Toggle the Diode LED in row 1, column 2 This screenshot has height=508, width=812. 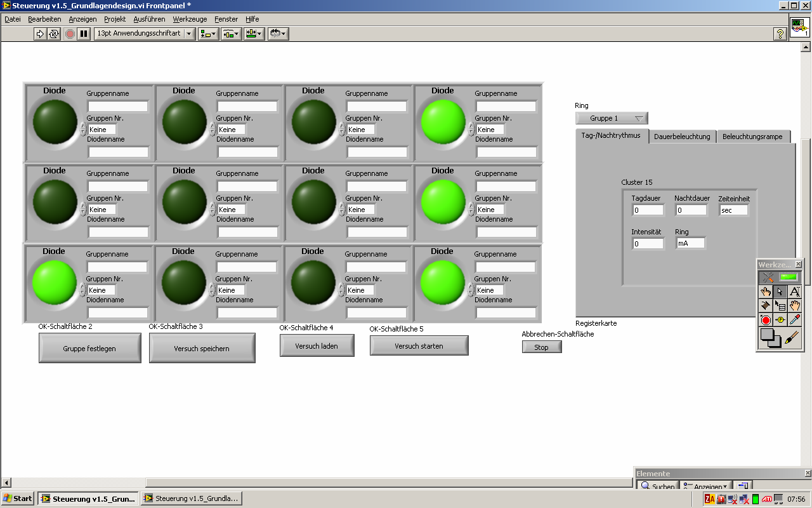pyautogui.click(x=185, y=122)
